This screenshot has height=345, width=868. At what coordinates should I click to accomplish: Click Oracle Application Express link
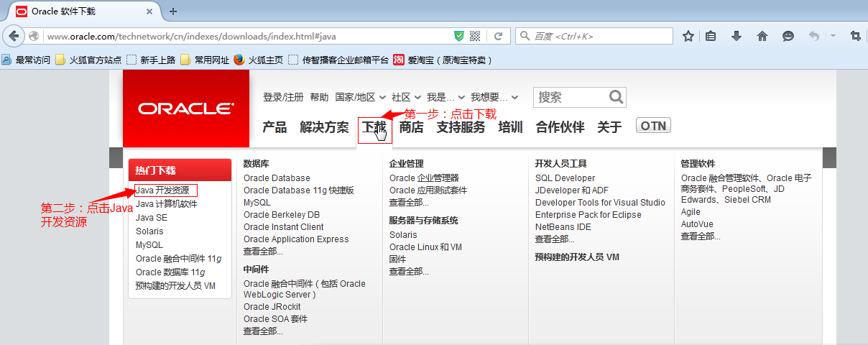pyautogui.click(x=296, y=239)
